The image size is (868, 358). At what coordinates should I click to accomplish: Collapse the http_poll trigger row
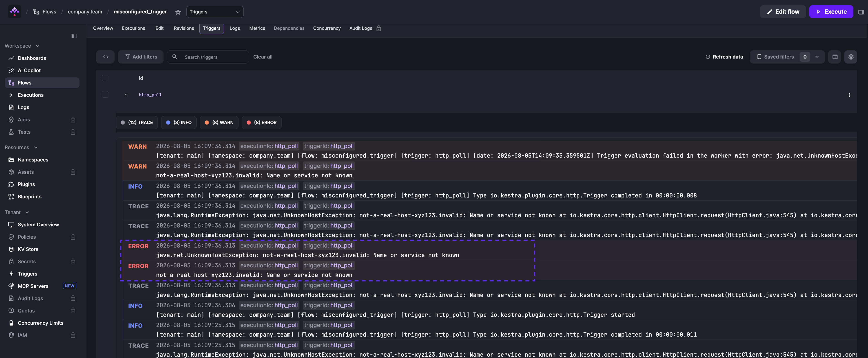coord(126,95)
